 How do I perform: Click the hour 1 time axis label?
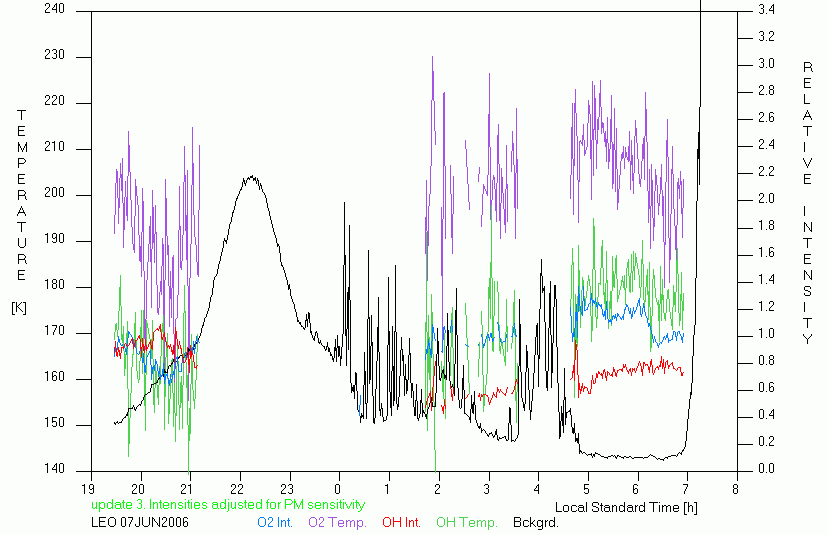pyautogui.click(x=388, y=489)
